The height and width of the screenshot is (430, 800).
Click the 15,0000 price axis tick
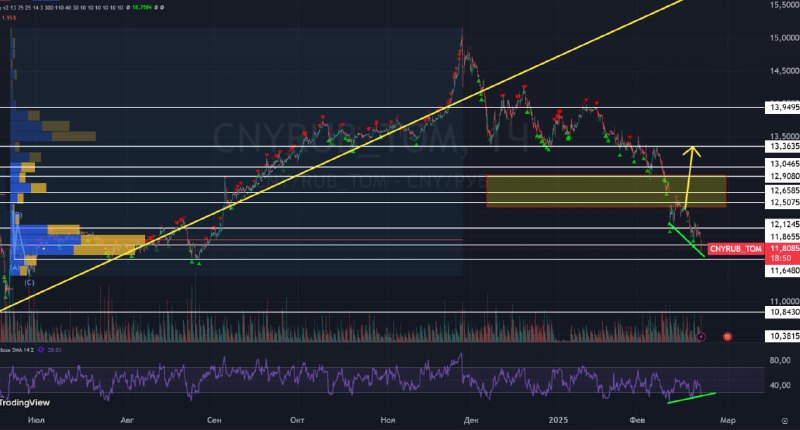pos(784,38)
